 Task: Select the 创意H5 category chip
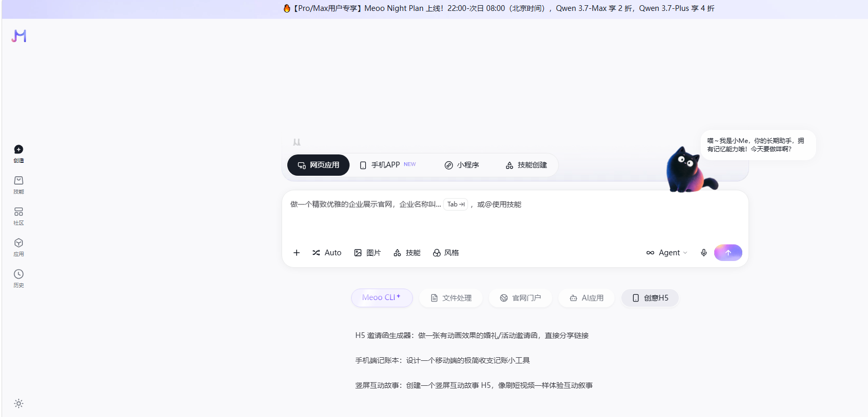[x=650, y=298]
